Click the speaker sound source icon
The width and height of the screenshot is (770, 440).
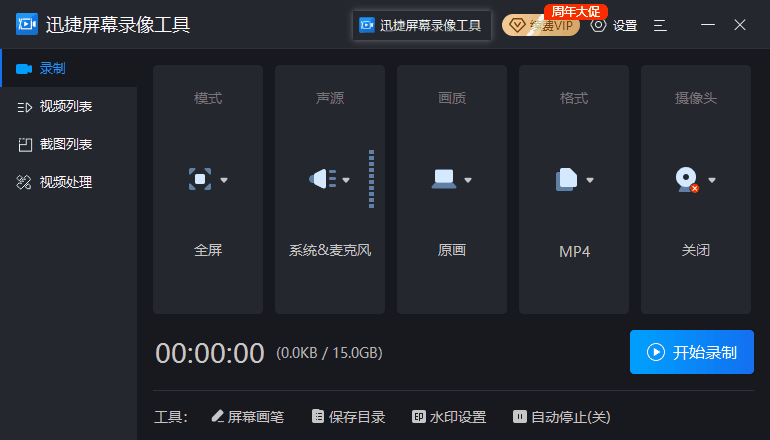click(322, 179)
